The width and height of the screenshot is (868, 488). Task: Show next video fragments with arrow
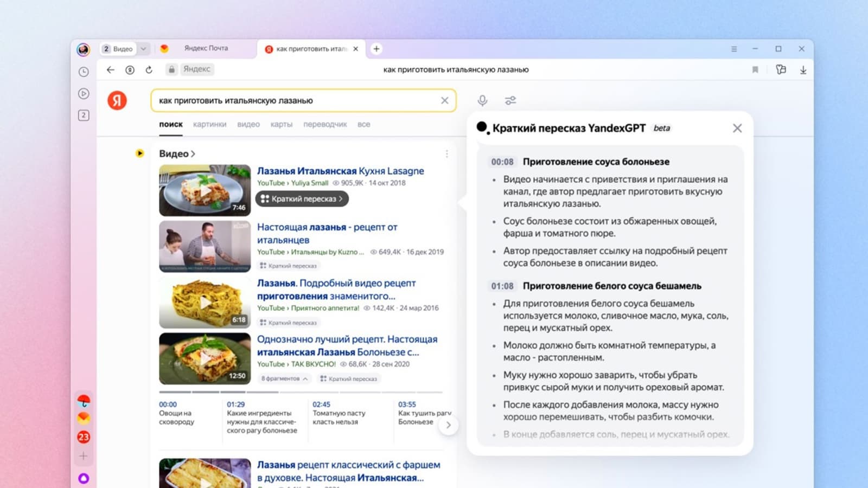click(448, 425)
